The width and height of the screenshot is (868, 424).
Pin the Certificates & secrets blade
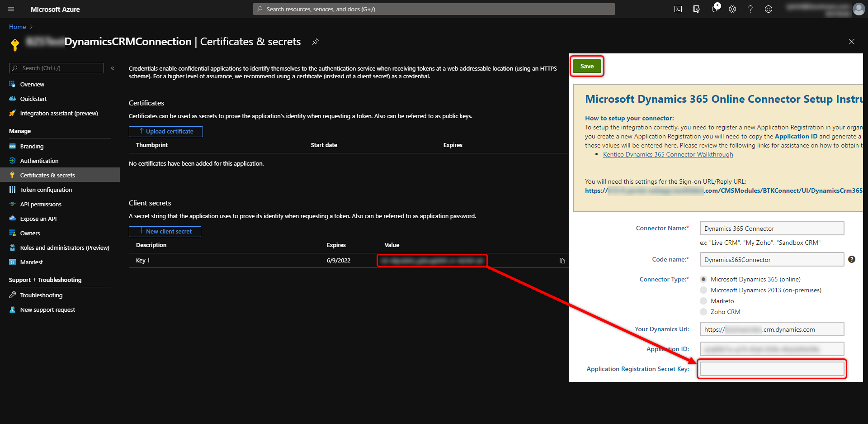pyautogui.click(x=316, y=42)
